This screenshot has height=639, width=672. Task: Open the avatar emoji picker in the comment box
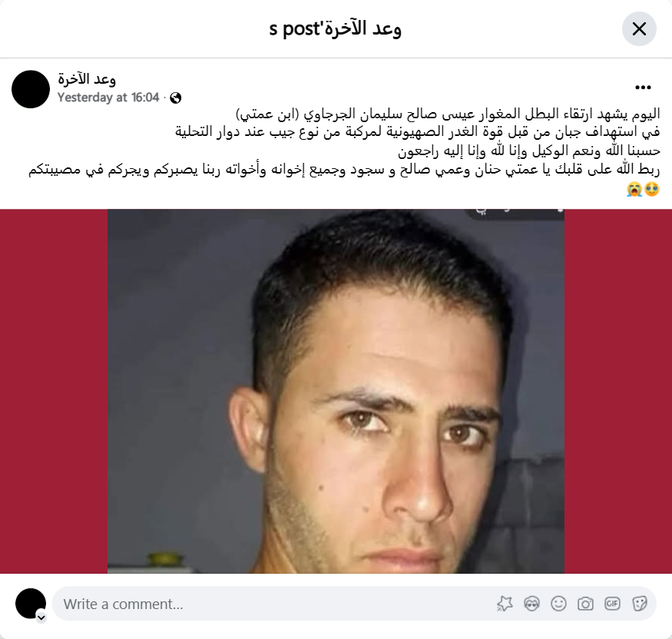click(x=531, y=604)
